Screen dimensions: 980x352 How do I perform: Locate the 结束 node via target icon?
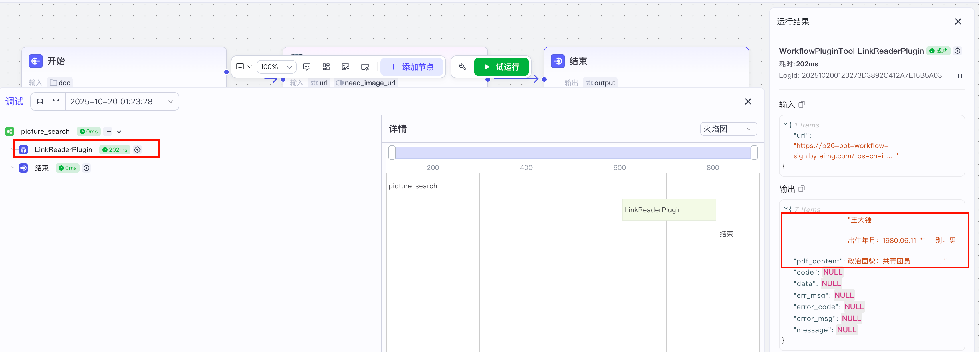coord(87,168)
